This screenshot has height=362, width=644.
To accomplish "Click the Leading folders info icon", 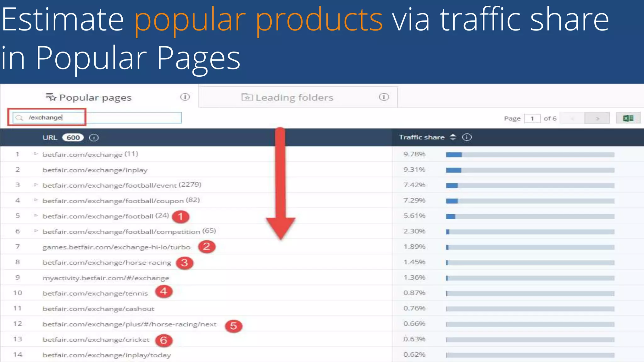I will [x=384, y=97].
